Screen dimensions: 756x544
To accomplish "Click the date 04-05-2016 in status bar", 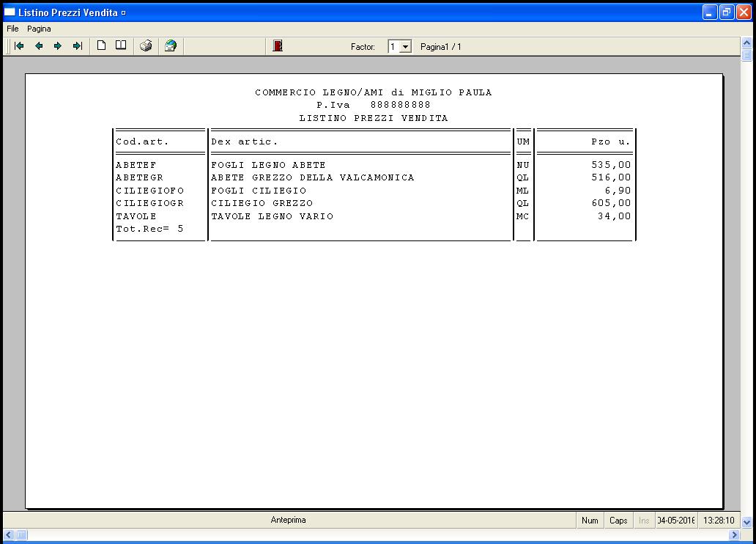I will click(676, 521).
